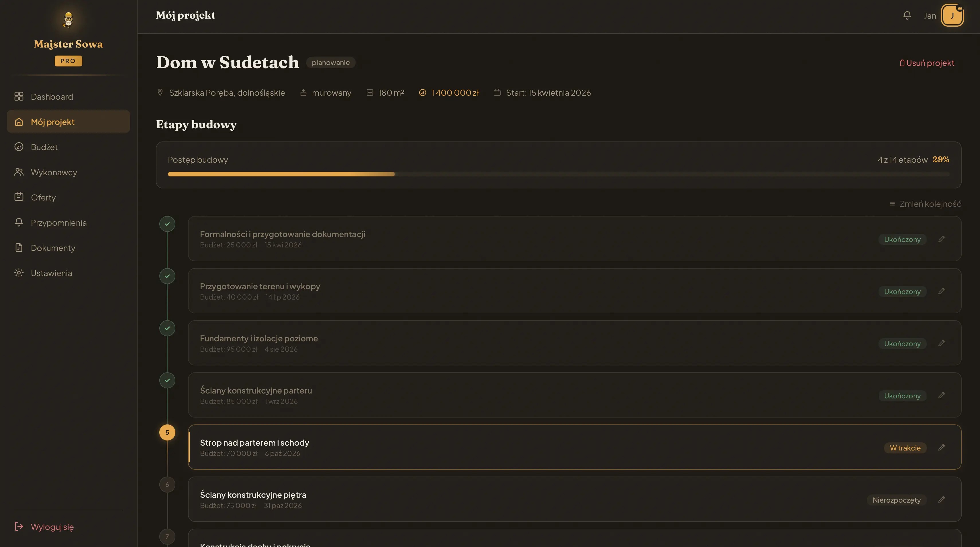Screen dimensions: 980x547
Task: Open the Dashboard menu item
Action: 68,97
